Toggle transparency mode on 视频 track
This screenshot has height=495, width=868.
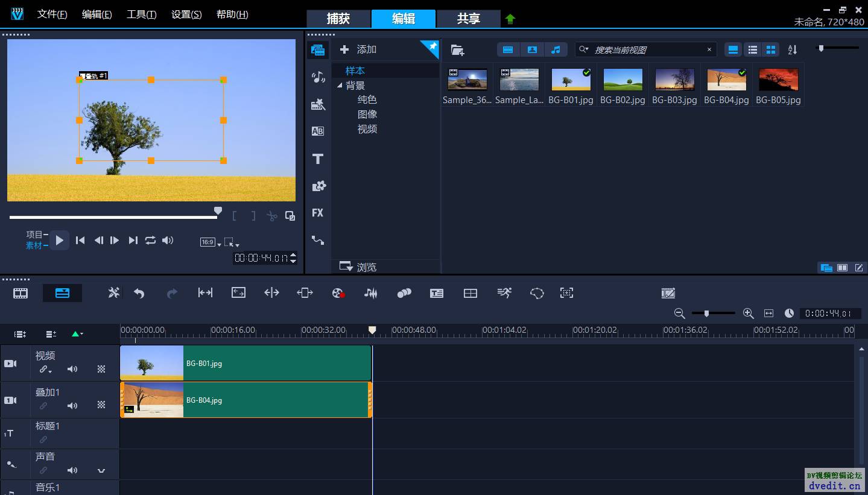(x=101, y=369)
